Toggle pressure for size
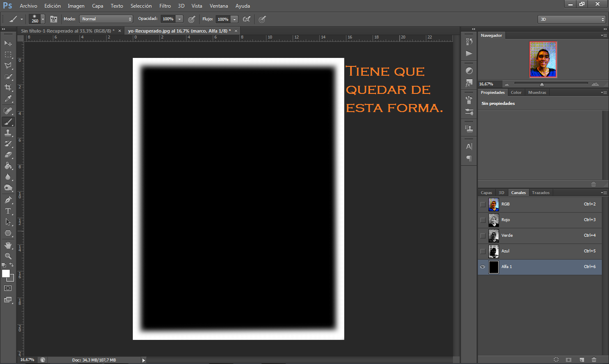Screen dimensions: 609x364 262,19
